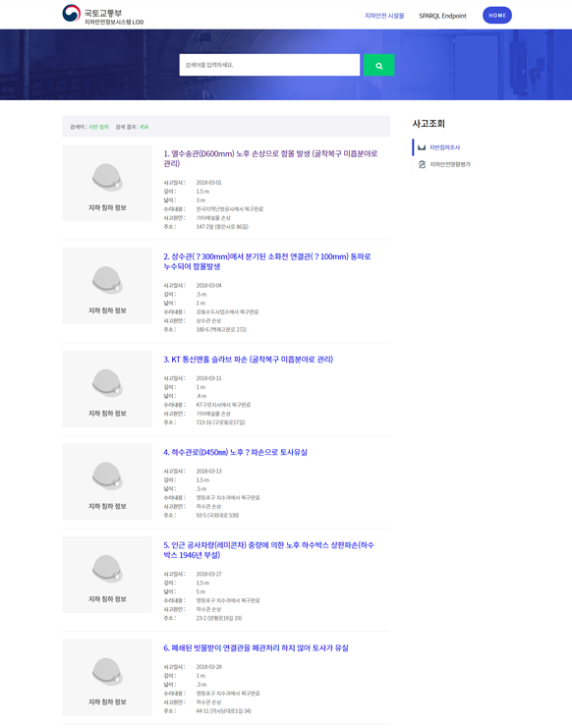Click 한국지역난방공사에서 복구완료 text
The height and width of the screenshot is (728, 572).
pos(229,209)
